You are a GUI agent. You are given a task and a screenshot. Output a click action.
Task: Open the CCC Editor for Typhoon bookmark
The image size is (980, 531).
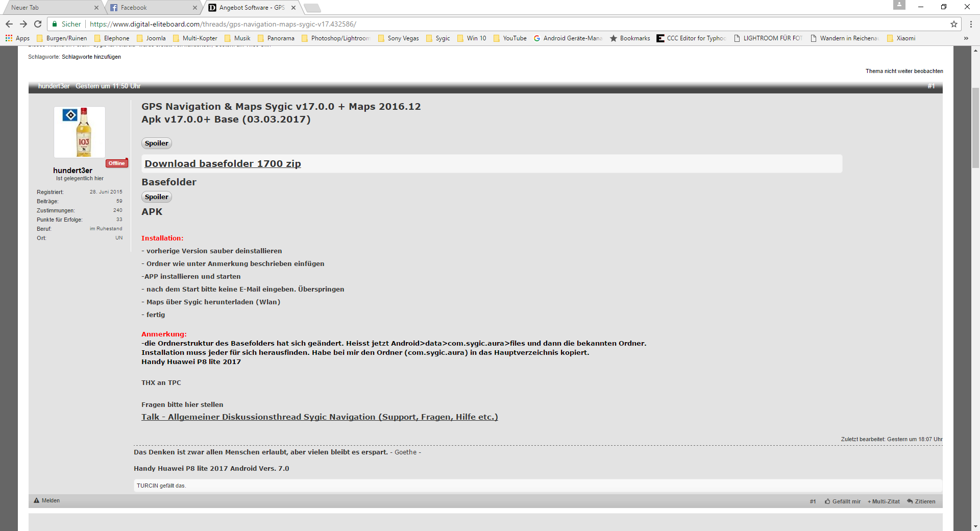click(692, 38)
